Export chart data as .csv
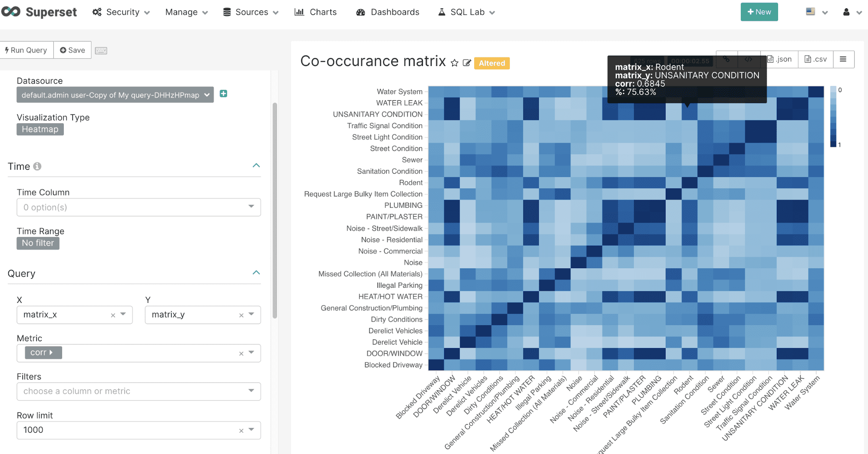Viewport: 868px width, 454px height. [x=816, y=59]
